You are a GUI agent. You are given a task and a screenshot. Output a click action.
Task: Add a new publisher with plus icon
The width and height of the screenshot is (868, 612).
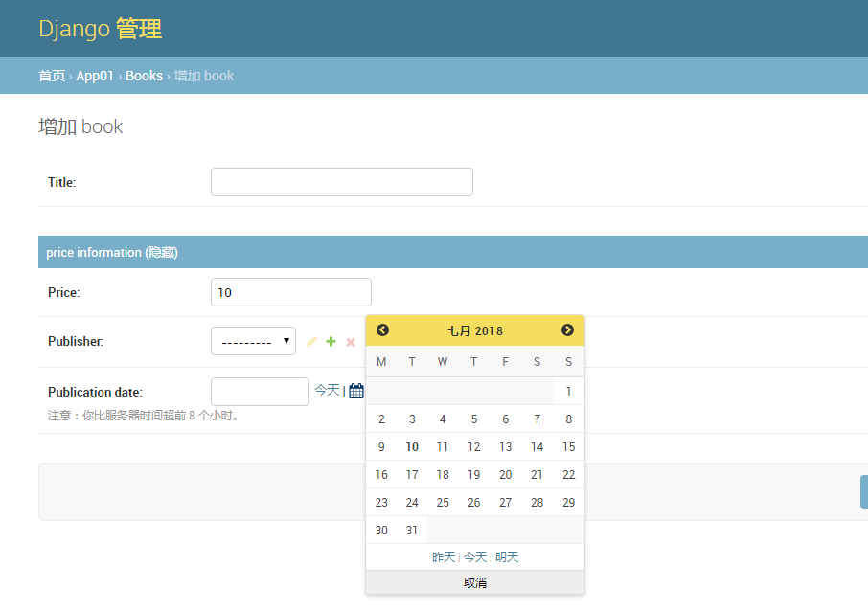(331, 341)
